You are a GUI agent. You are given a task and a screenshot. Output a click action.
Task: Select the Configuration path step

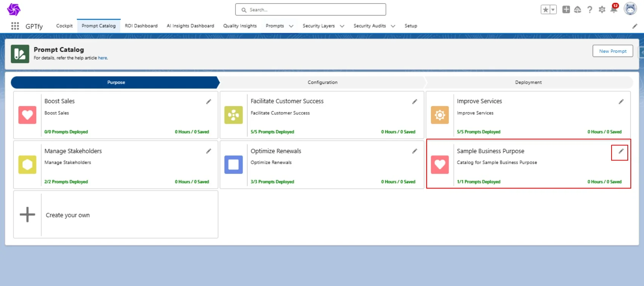pyautogui.click(x=322, y=82)
